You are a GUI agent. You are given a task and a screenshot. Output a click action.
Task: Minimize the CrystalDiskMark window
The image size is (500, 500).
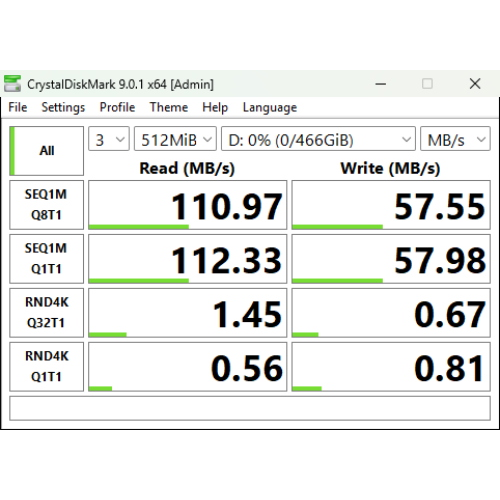point(380,84)
